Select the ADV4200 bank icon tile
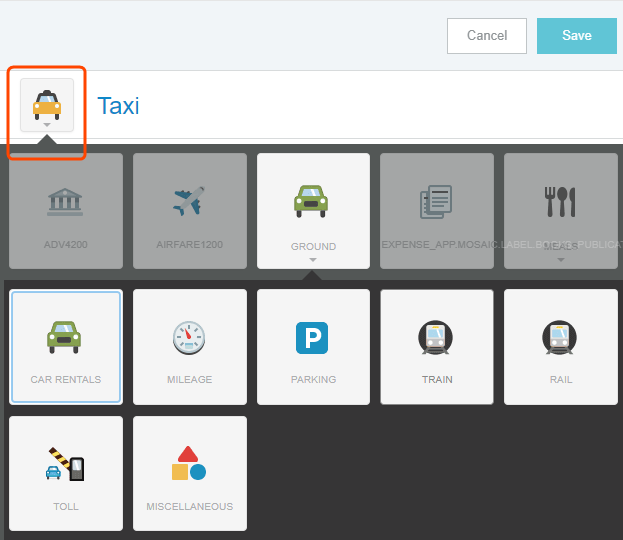This screenshot has height=540, width=623. [x=66, y=210]
